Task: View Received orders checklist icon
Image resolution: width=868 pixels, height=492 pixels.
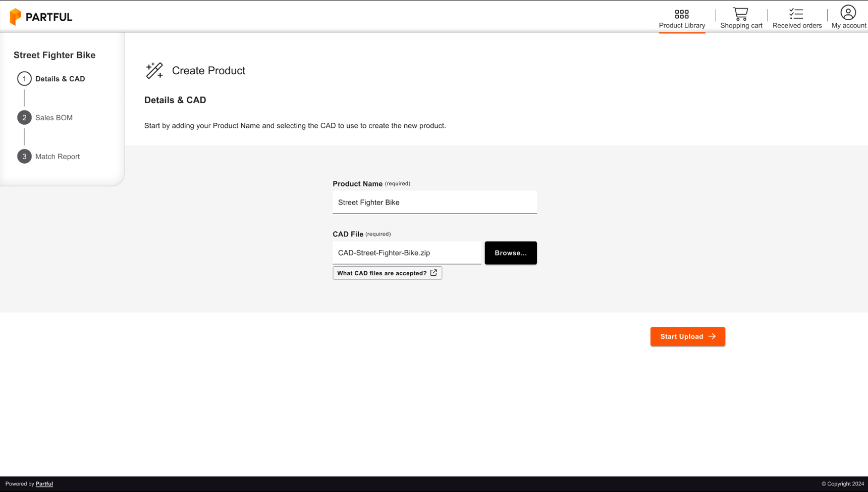Action: click(x=796, y=14)
